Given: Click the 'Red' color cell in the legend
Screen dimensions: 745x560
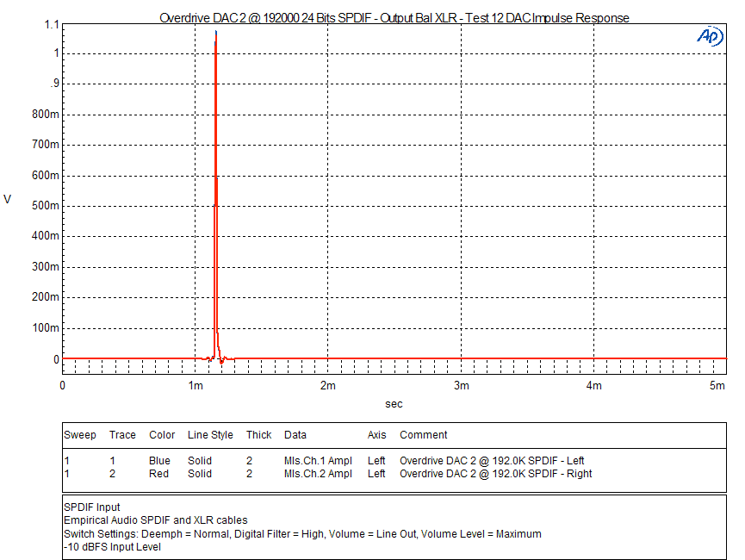Looking at the screenshot, I should pos(158,474).
